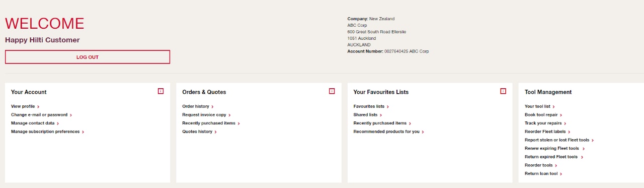
Task: Click info icon in Orders & Quotes card
Action: [332, 91]
